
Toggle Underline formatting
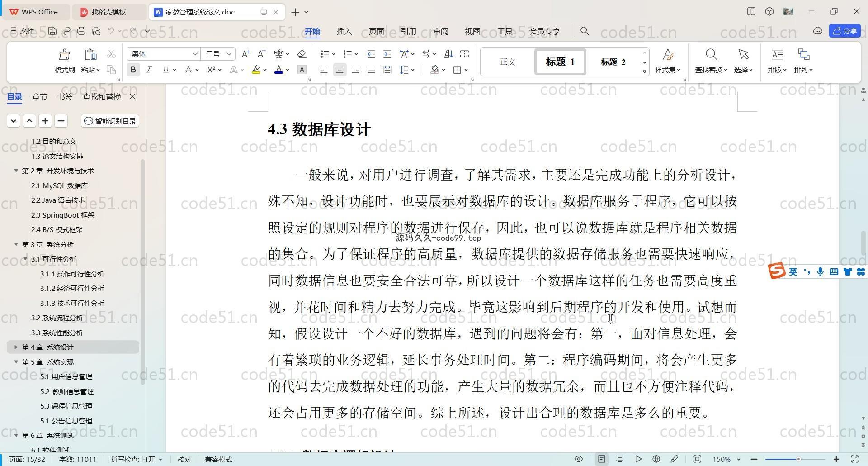click(166, 70)
